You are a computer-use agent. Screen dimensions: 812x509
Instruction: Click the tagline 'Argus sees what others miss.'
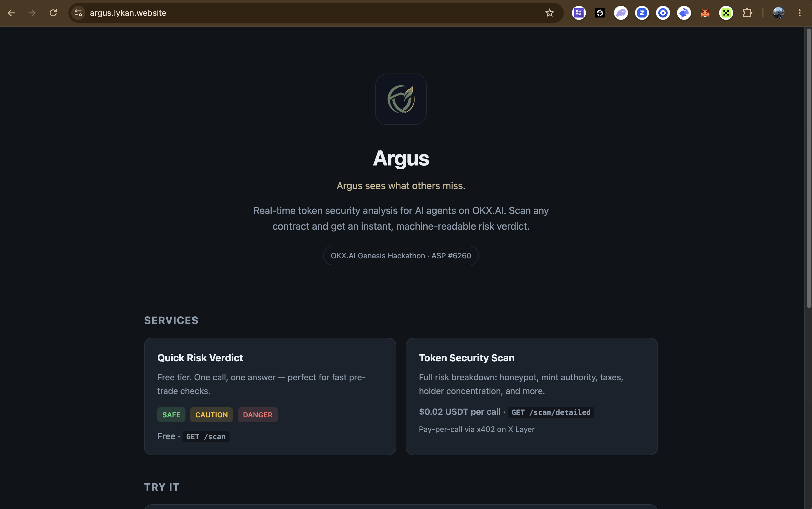401,186
